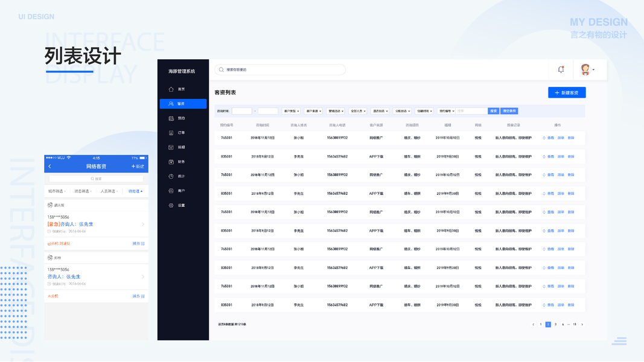Viewport: 644px width, 362px height.
Task: Open the 统计 statistics icon in sidebar
Action: 171,176
